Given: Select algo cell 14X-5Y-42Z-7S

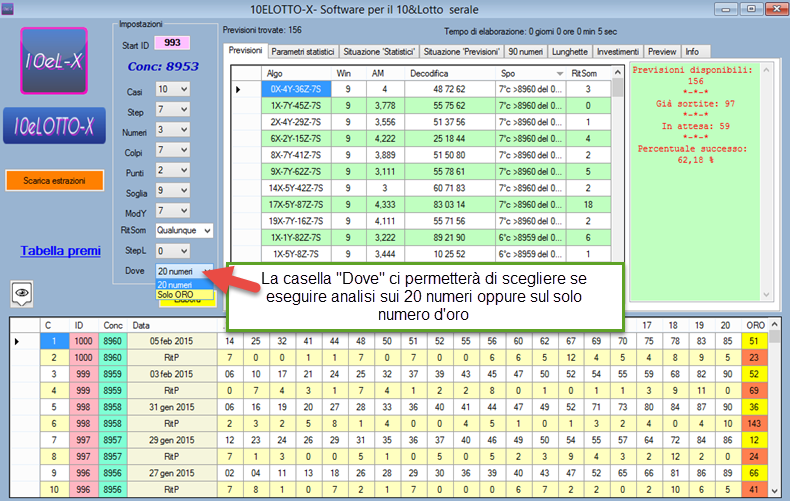Looking at the screenshot, I should pyautogui.click(x=296, y=188).
